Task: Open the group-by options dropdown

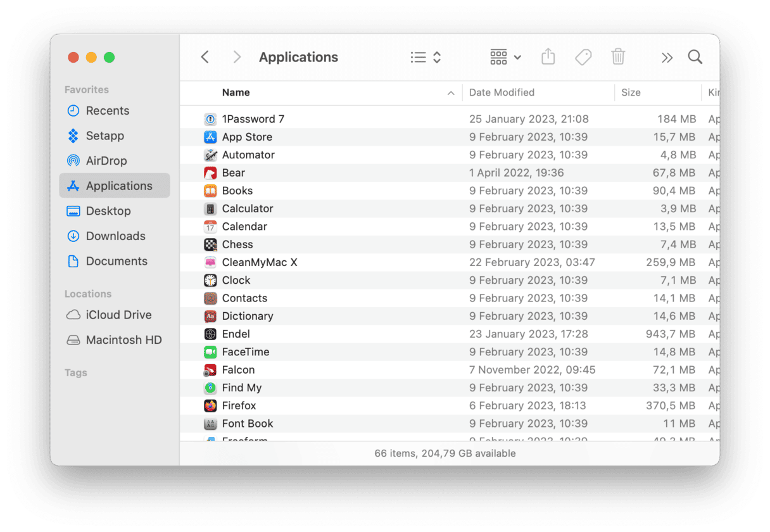Action: (505, 57)
